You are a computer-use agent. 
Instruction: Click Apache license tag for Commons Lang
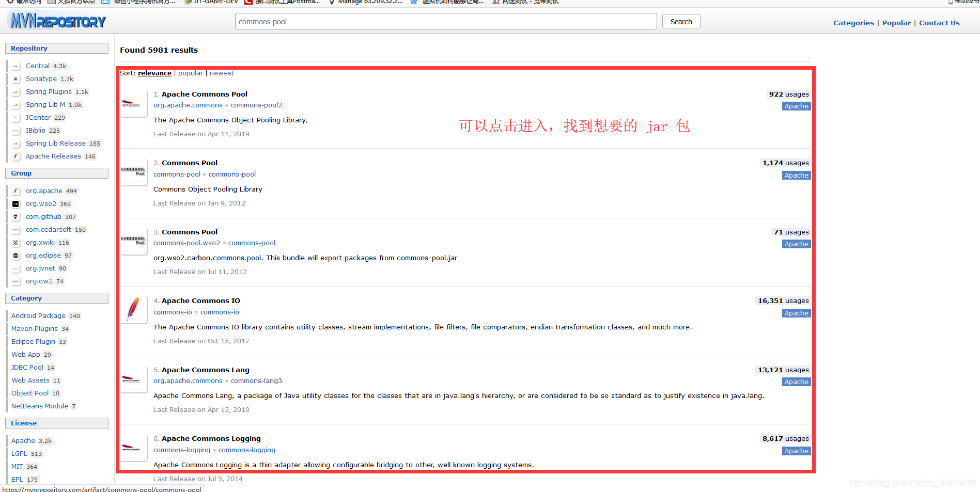pos(796,382)
